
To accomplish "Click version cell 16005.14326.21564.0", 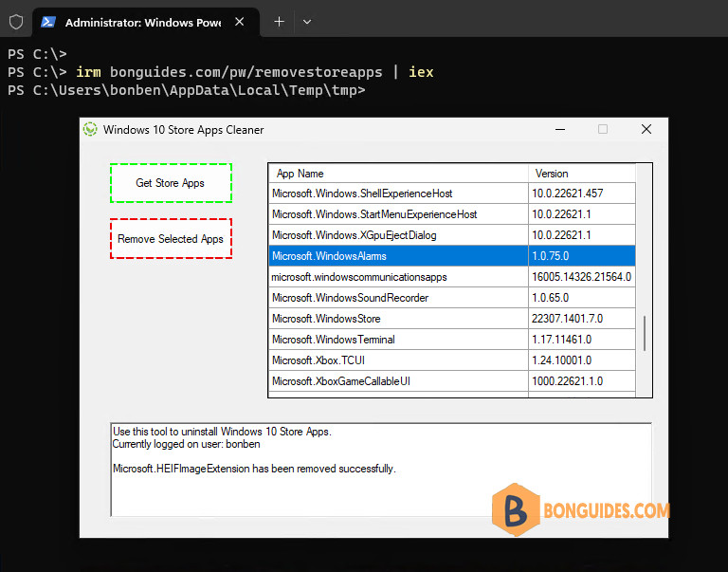I will 581,277.
